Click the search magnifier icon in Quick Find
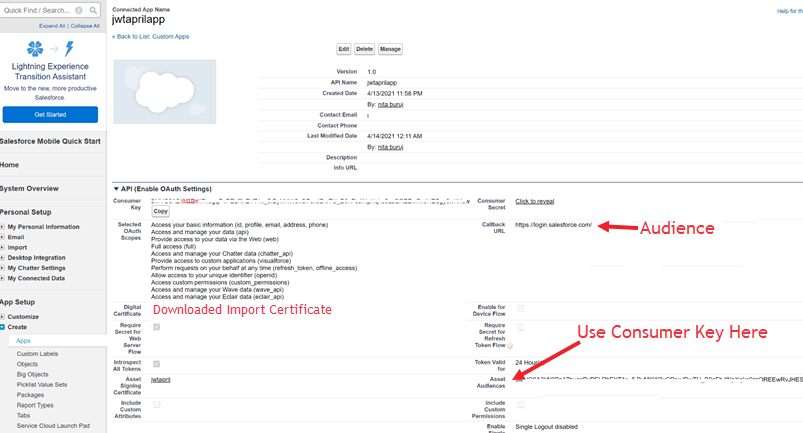Image resolution: width=803 pixels, height=433 pixels. 93,10
